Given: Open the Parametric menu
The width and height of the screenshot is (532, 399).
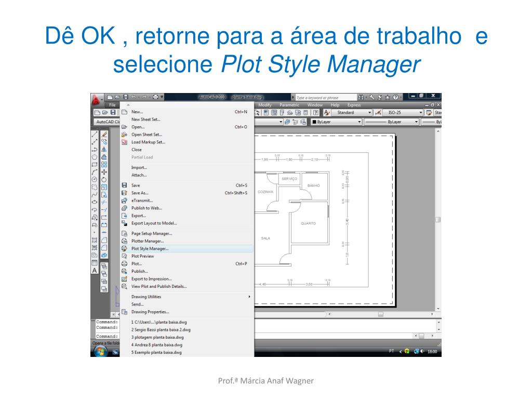Looking at the screenshot, I should pyautogui.click(x=289, y=105).
